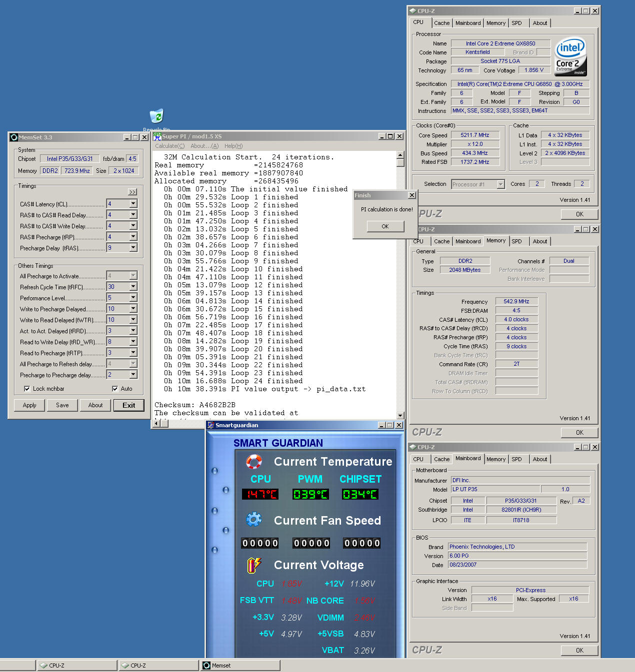Toggle the Lock mchbar checkbox
Viewport: 635px width, 672px height.
pos(27,389)
